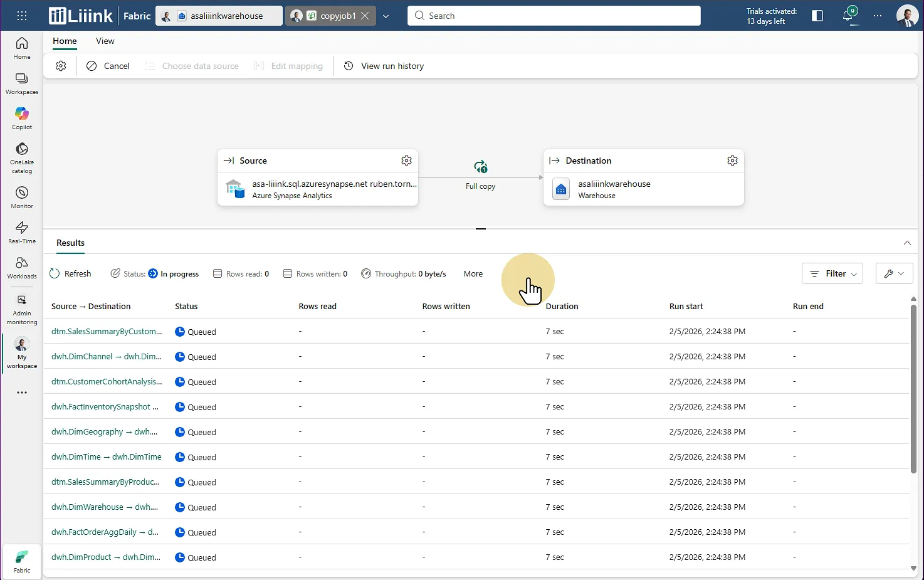This screenshot has width=924, height=580.
Task: Click the results table vertical scrollbar
Action: pyautogui.click(x=913, y=389)
